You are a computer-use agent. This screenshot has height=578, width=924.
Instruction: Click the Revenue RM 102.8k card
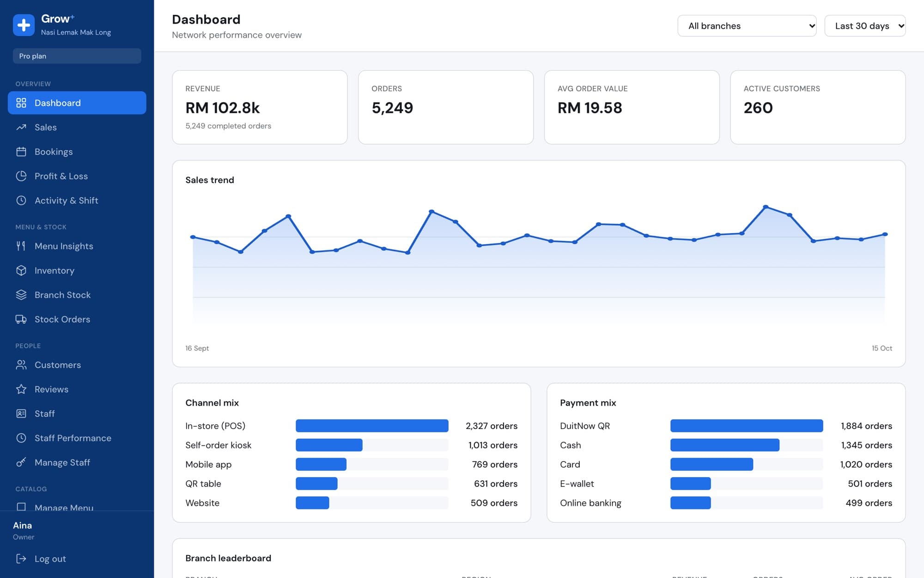tap(260, 107)
